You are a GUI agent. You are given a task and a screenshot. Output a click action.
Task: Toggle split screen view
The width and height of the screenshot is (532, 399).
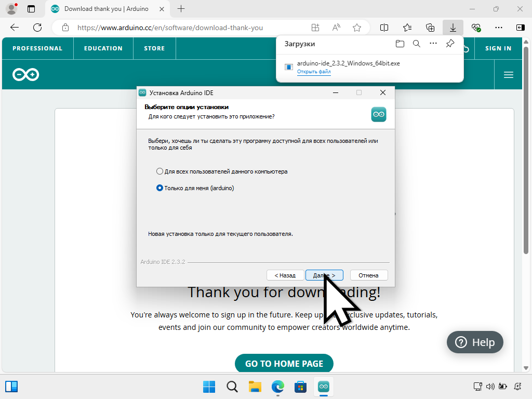[x=384, y=28]
